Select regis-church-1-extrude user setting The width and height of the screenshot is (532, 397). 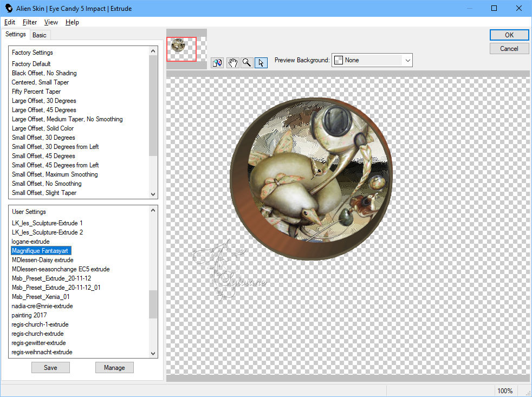40,324
